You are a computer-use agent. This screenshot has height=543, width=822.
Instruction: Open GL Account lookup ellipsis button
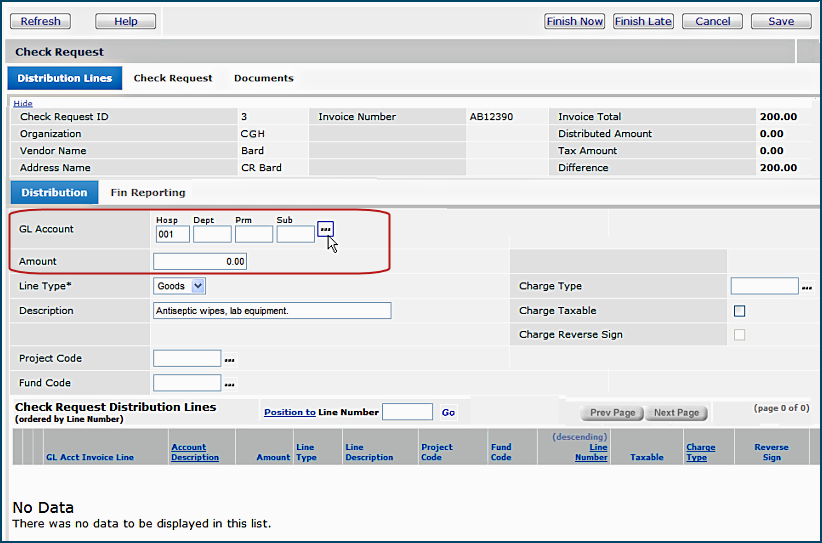pos(325,230)
